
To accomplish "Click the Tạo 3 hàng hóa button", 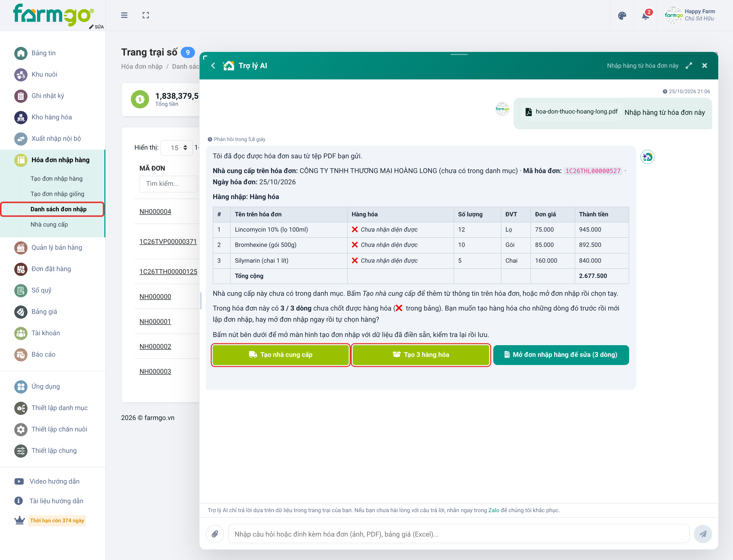I will click(421, 355).
